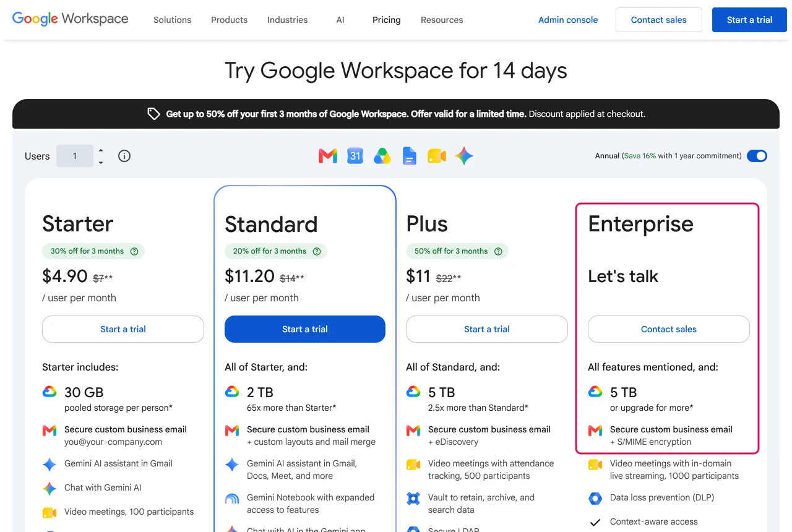The image size is (792, 532).
Task: Open the Products menu
Action: (x=229, y=20)
